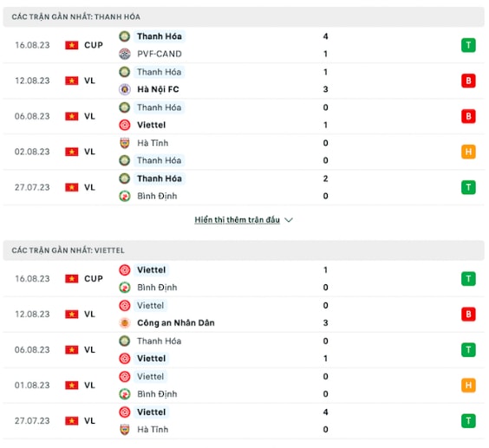The height and width of the screenshot is (448, 489).
Task: Click Công an Nhân Dân team logo
Action: (125, 323)
